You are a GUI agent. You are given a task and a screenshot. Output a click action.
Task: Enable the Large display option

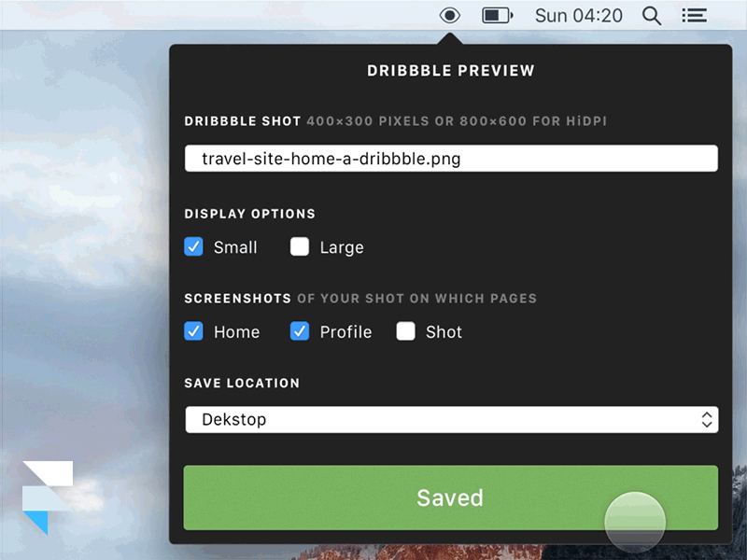pos(300,246)
